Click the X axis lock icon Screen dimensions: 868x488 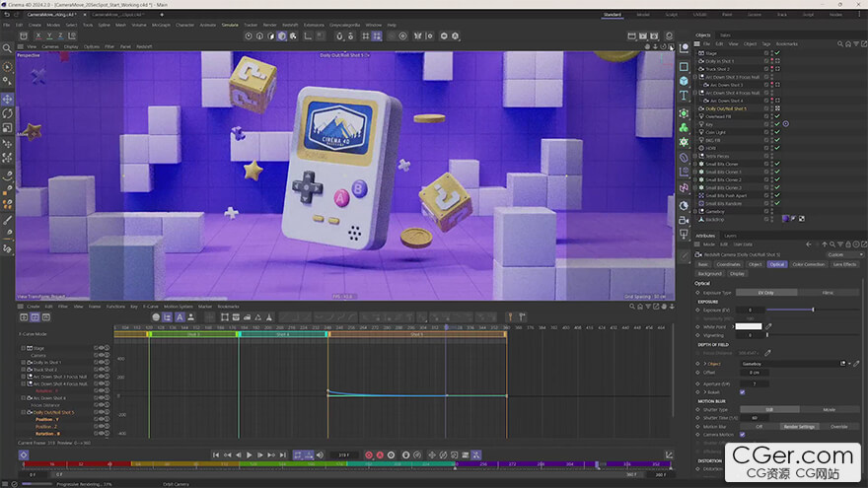pyautogui.click(x=37, y=35)
